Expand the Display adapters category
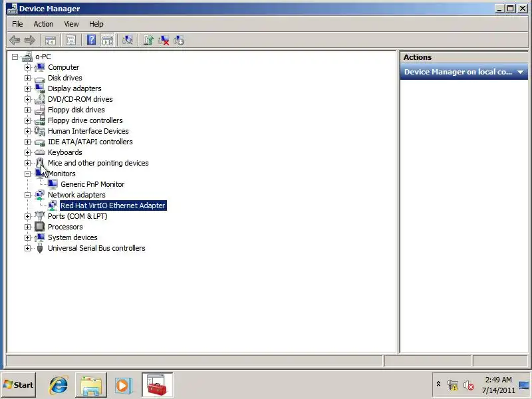The height and width of the screenshot is (399, 532). 27,88
